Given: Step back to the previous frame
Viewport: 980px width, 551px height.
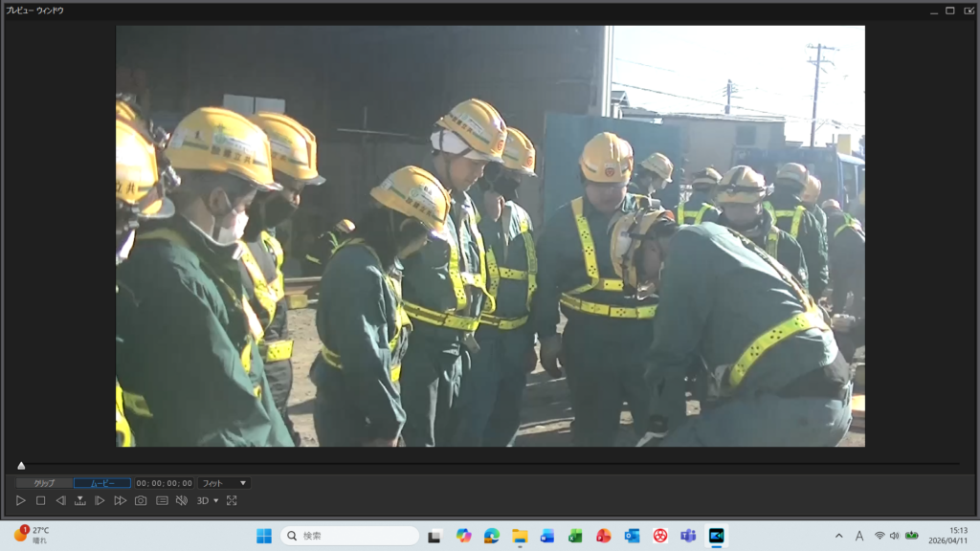Looking at the screenshot, I should [60, 500].
